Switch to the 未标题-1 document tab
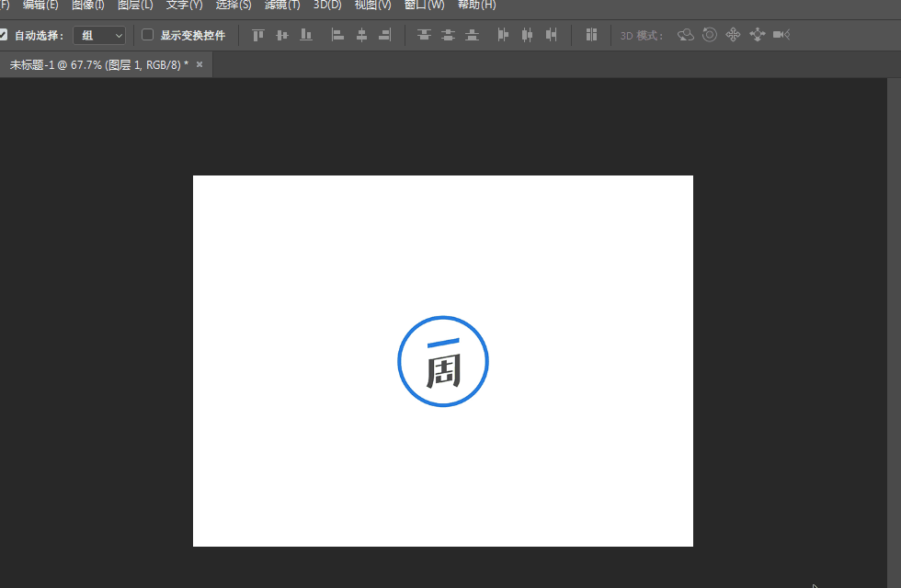This screenshot has width=901, height=588. (92, 64)
